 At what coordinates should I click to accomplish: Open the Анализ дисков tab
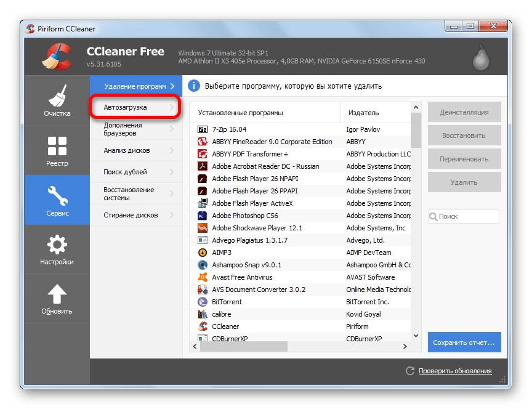[136, 150]
